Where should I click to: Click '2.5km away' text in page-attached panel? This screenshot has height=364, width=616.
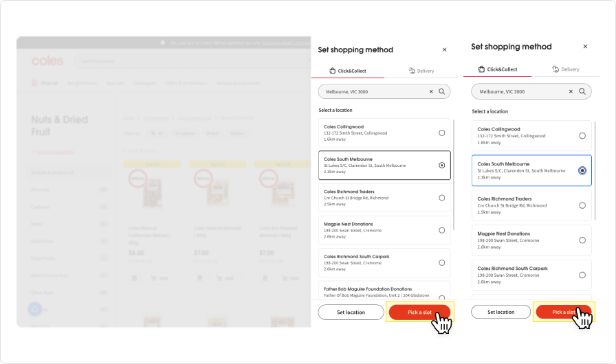[x=335, y=204]
